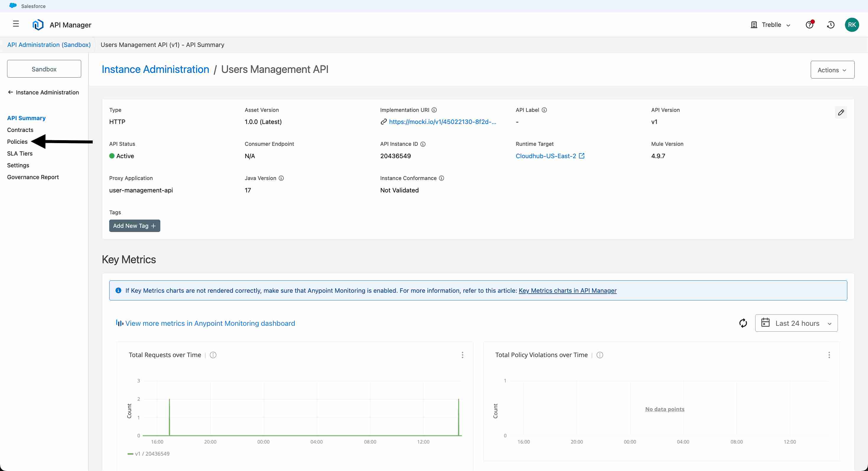Click the API Instance ID value 20436549
868x471 pixels.
[x=395, y=156]
